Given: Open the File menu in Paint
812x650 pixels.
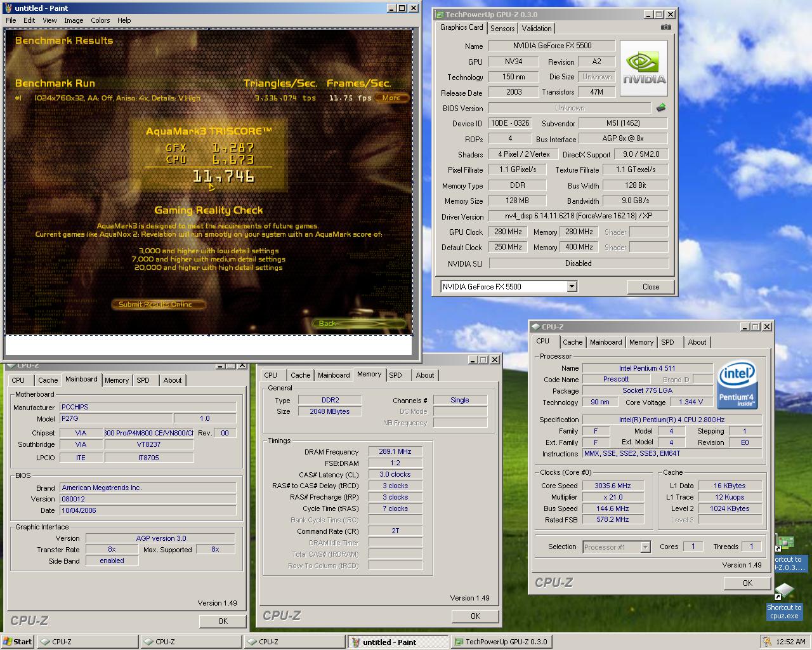Looking at the screenshot, I should click(x=11, y=20).
